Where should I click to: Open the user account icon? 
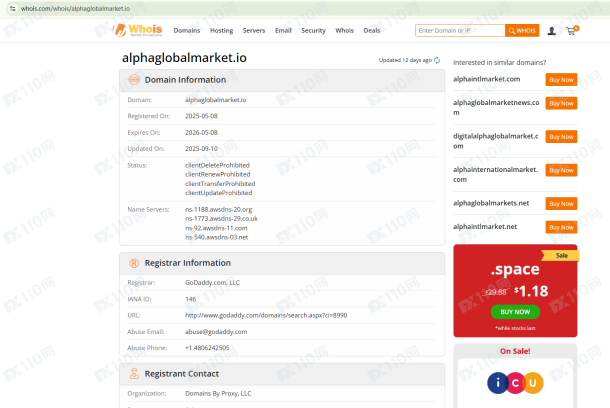551,31
